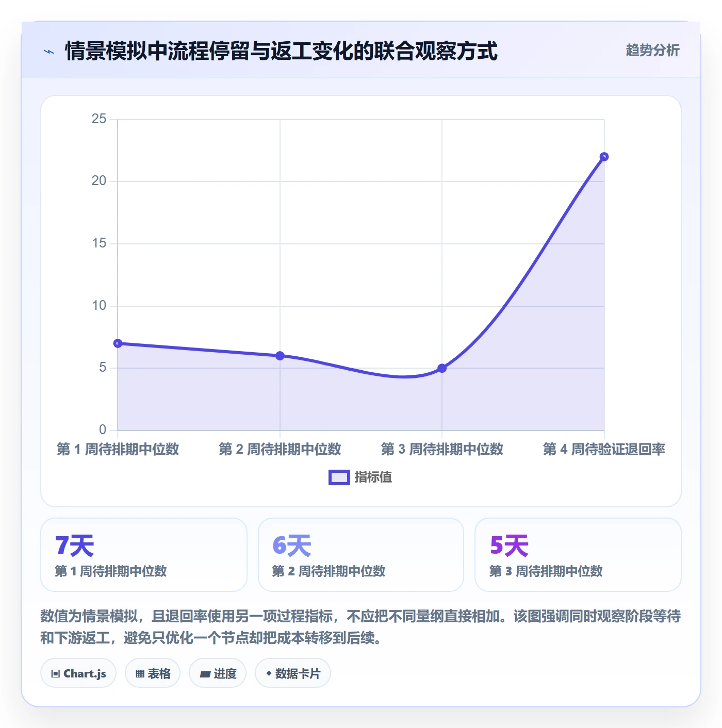Select the 第 4 周待验证退回率 data point
722x728 pixels.
pyautogui.click(x=604, y=157)
